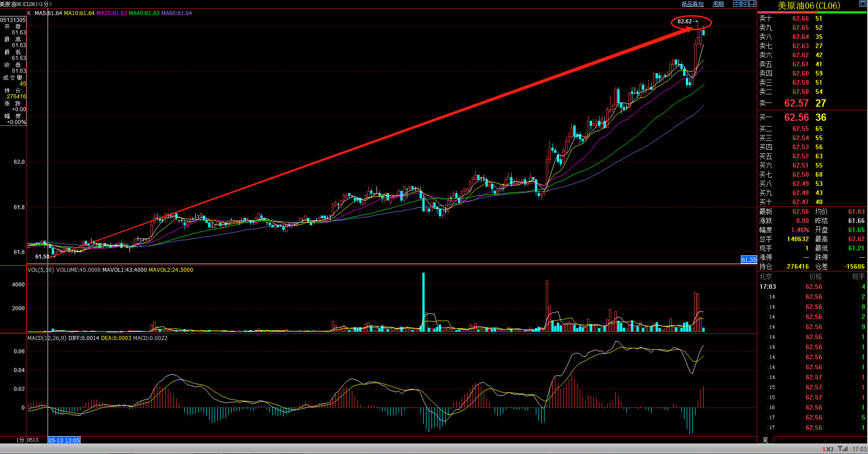Screen dimensions: 868x454
Task: Click the 现手 column header in tick list
Action: 858,277
